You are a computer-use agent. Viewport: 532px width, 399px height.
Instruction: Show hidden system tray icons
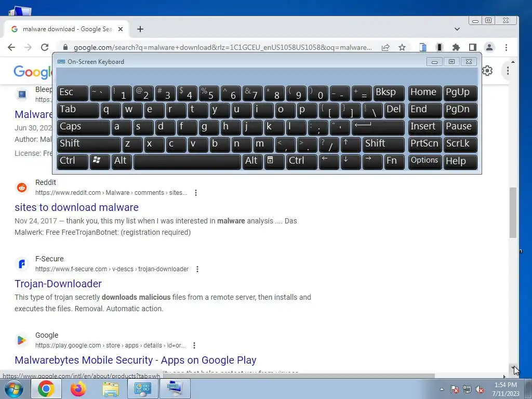coord(442,390)
